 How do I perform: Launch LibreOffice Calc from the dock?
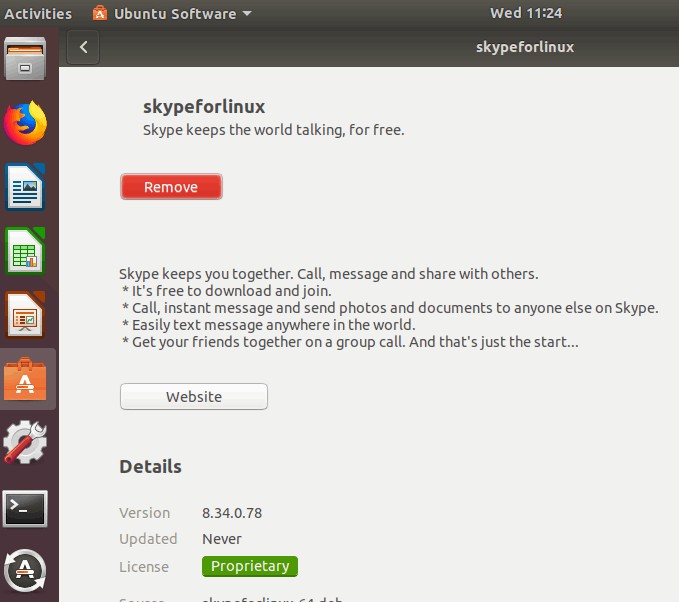tap(26, 250)
